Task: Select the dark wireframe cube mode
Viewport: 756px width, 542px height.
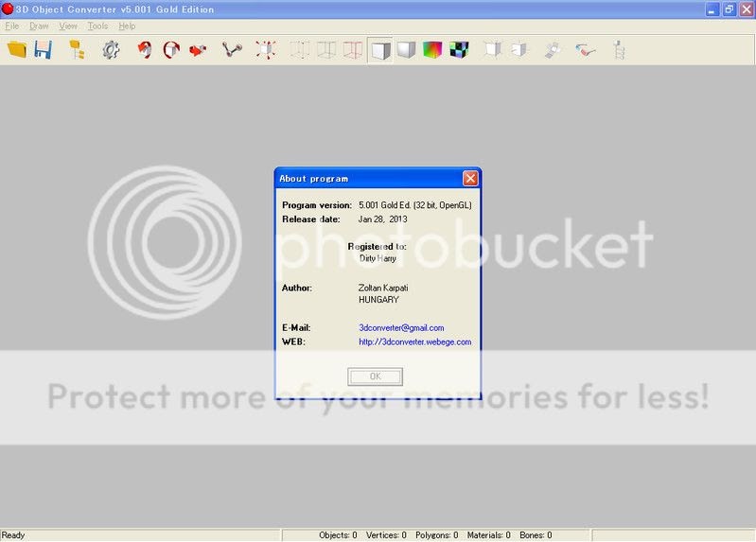Action: click(x=326, y=50)
